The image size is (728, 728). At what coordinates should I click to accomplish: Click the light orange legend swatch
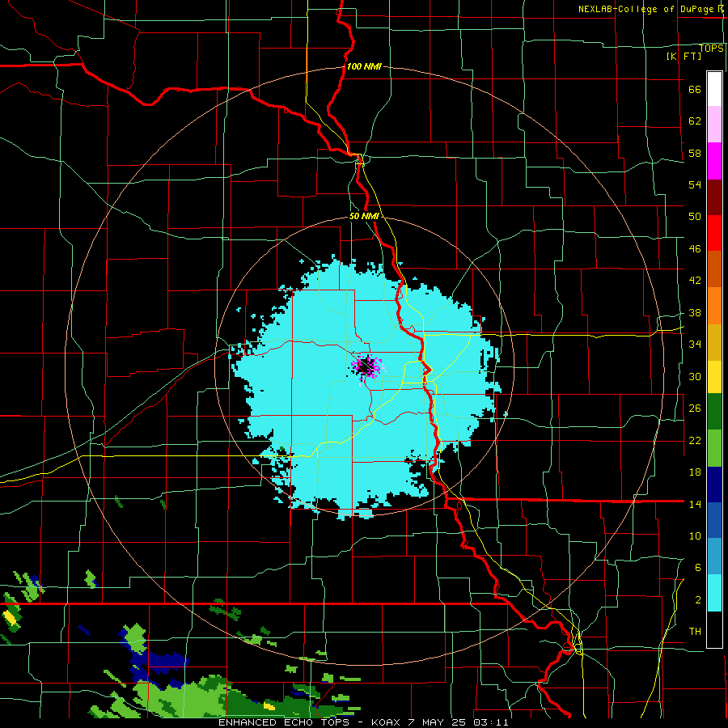[714, 306]
